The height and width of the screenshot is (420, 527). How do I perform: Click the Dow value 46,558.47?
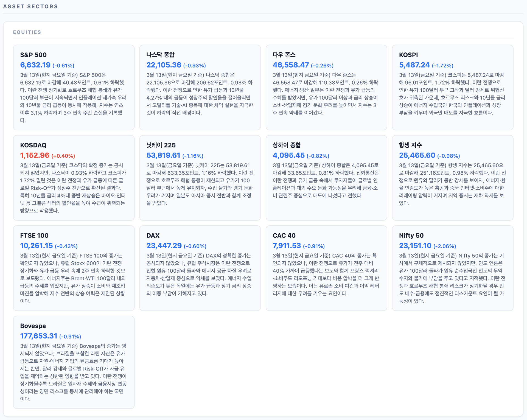point(291,65)
